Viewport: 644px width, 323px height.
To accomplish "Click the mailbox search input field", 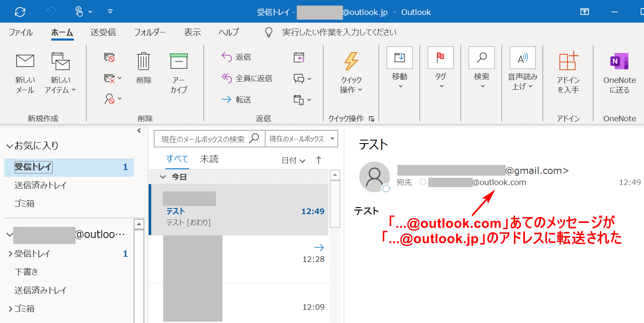I will (x=203, y=139).
